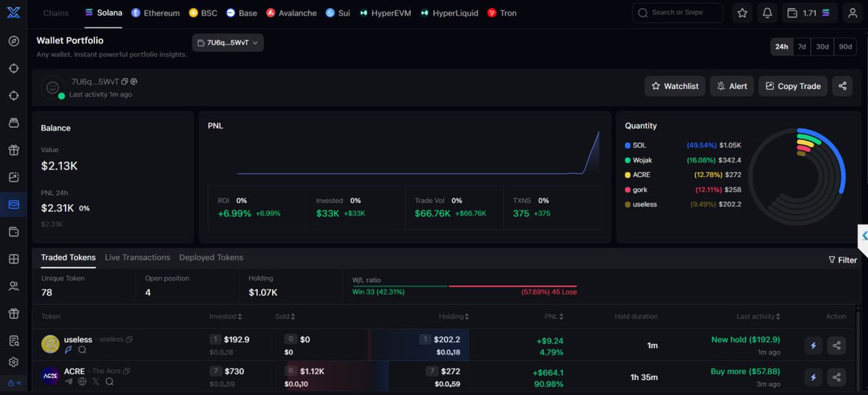
Task: Open the Live Transactions tab
Action: tap(137, 258)
